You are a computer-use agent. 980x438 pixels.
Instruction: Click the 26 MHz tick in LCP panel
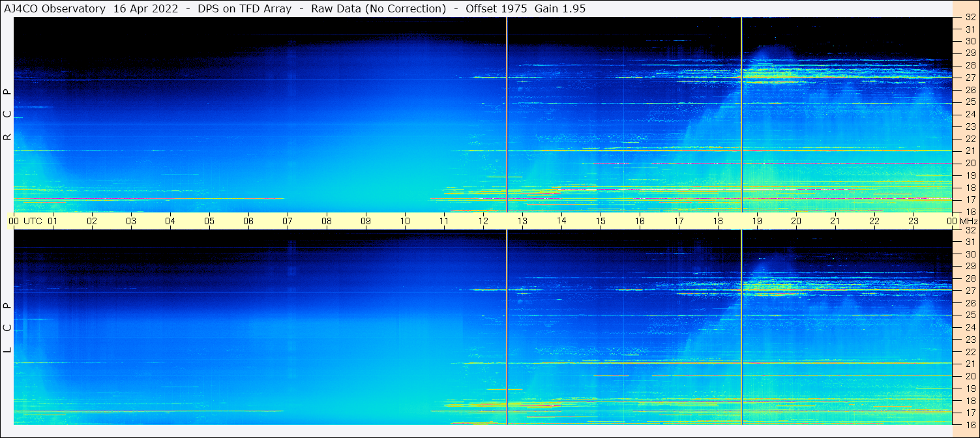click(970, 303)
